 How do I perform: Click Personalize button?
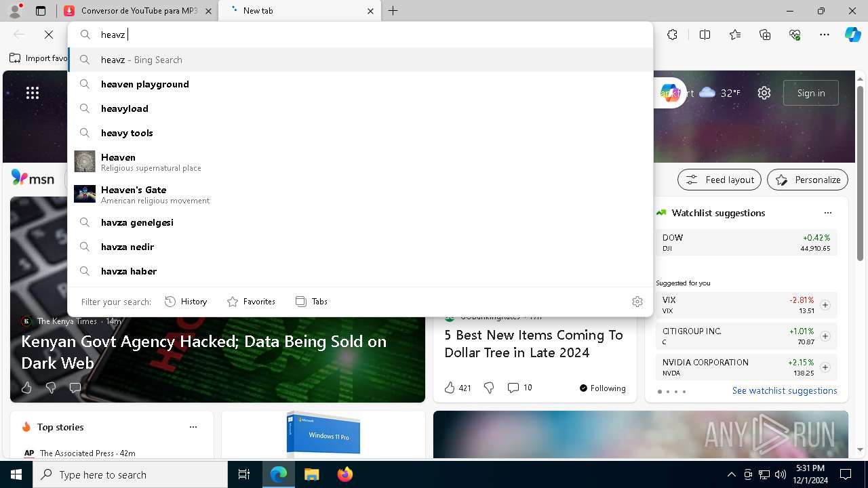808,180
